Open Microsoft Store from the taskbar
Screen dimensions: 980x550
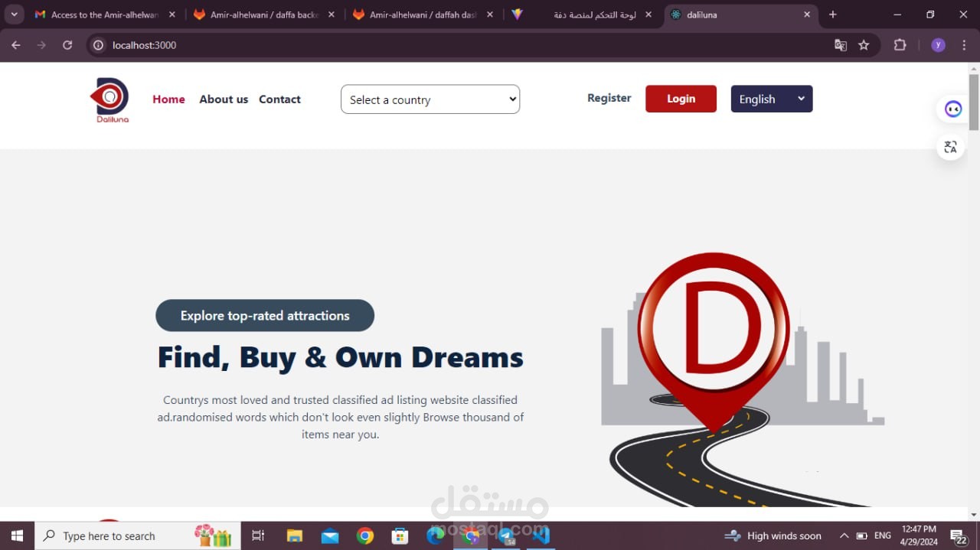tap(400, 535)
